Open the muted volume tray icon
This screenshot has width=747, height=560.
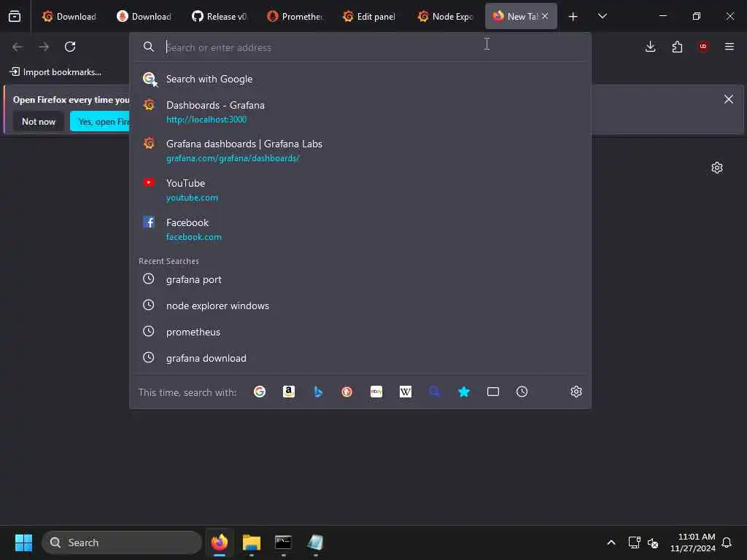(x=653, y=542)
